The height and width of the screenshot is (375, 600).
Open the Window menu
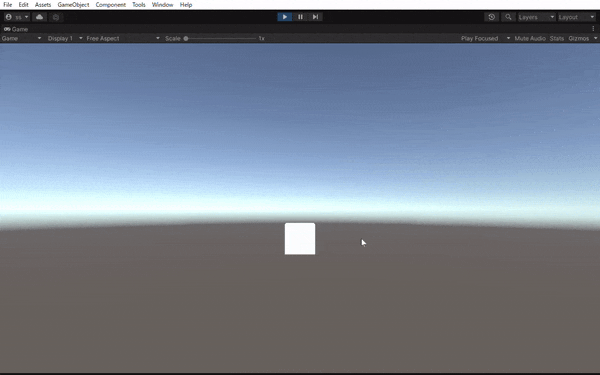pos(162,5)
